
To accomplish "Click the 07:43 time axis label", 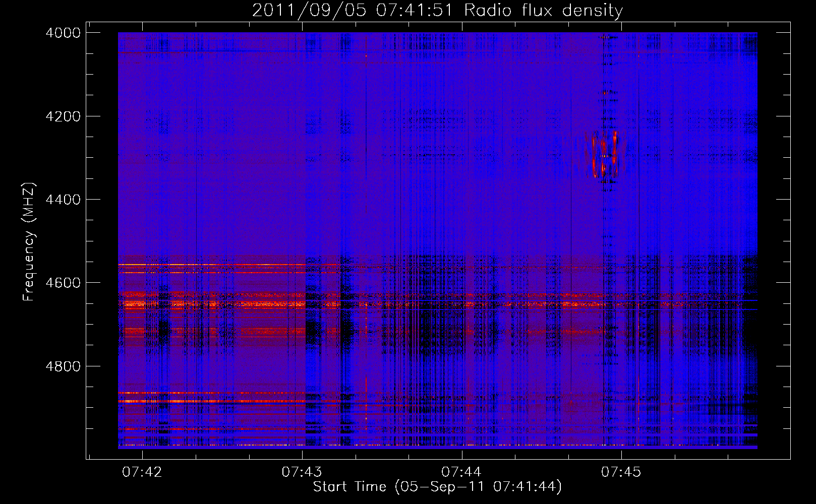I will pos(302,472).
